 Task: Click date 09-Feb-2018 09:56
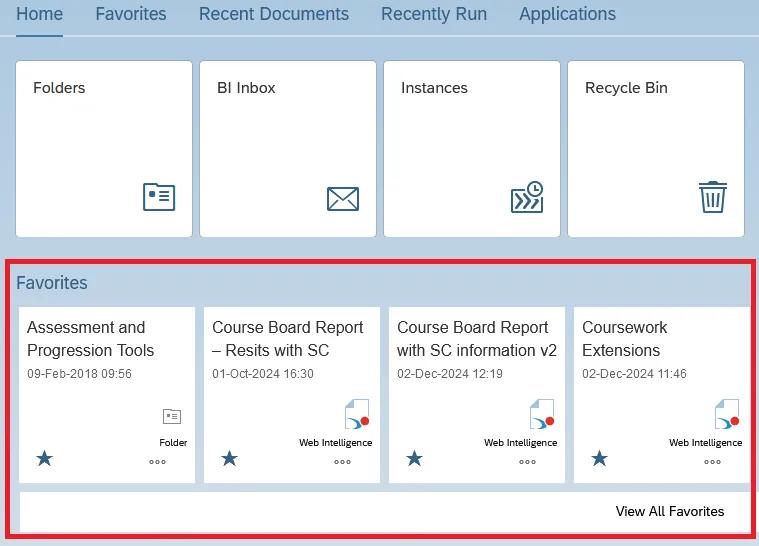click(79, 374)
